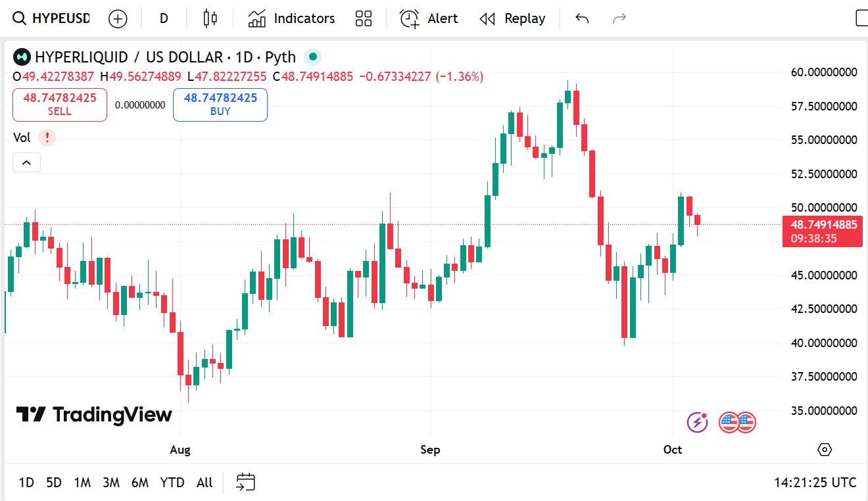Image resolution: width=868 pixels, height=501 pixels.
Task: Start bar Replay mode
Action: [513, 18]
